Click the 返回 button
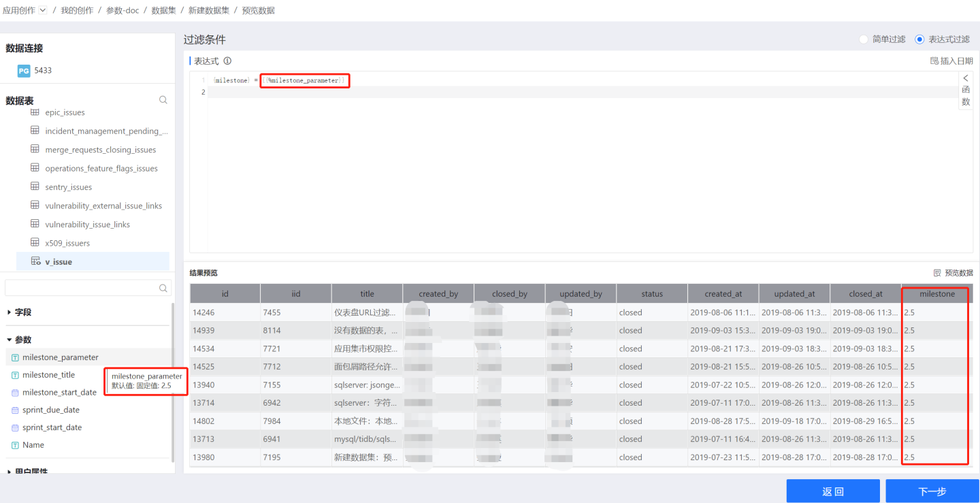 833,491
